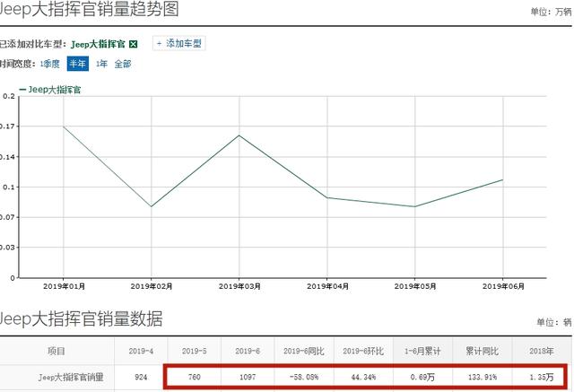Click the Jeep大指挥官 comparison model name
Viewport: 574px width, 392px height.
click(x=98, y=45)
